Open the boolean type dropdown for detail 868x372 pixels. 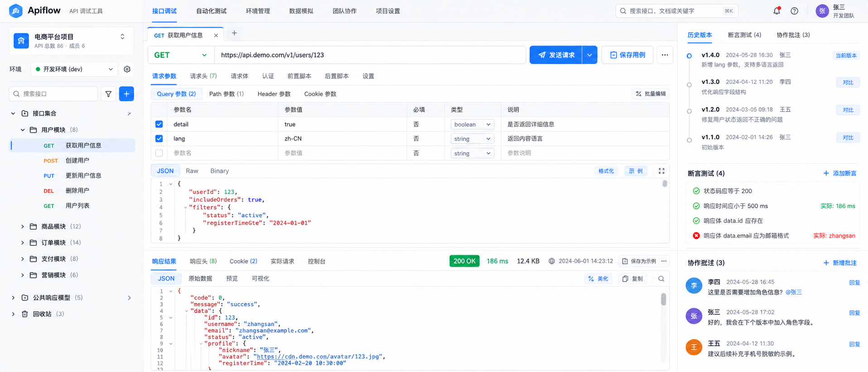click(472, 124)
